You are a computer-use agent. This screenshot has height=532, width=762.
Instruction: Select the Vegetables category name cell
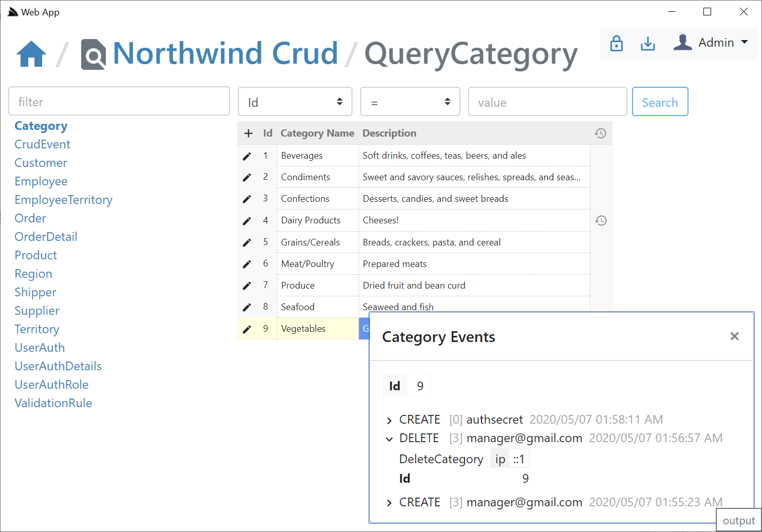pyautogui.click(x=318, y=329)
